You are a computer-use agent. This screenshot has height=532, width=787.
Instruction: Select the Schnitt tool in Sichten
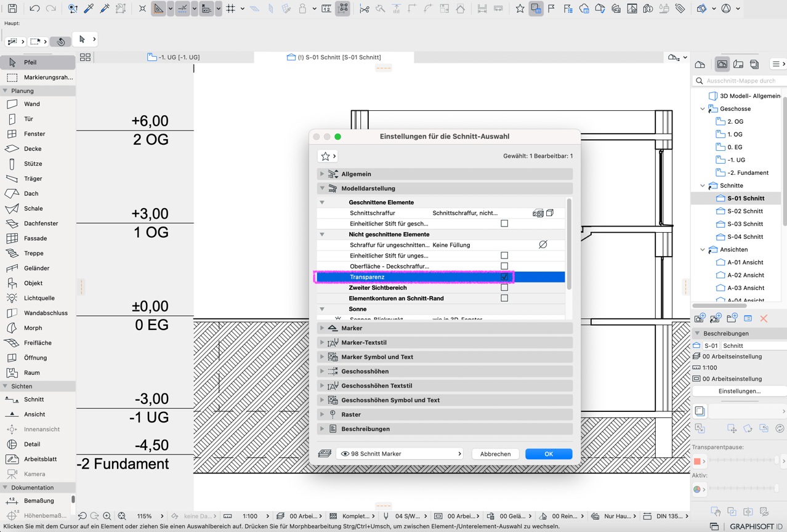[37, 399]
